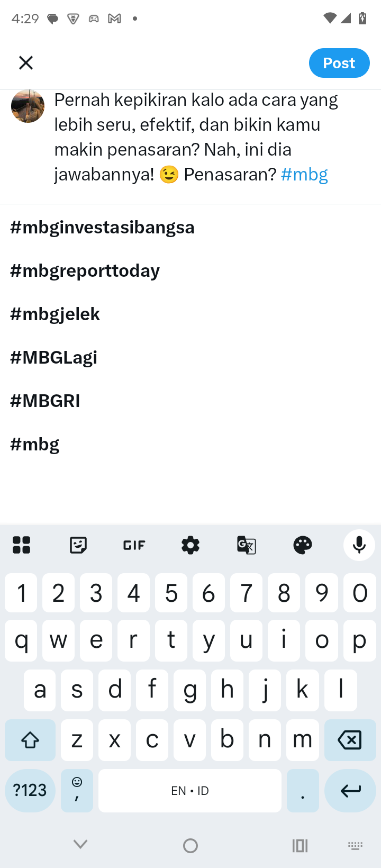Open the keyboard four-squares apps menu
Viewport: 381px width, 868px height.
click(22, 545)
